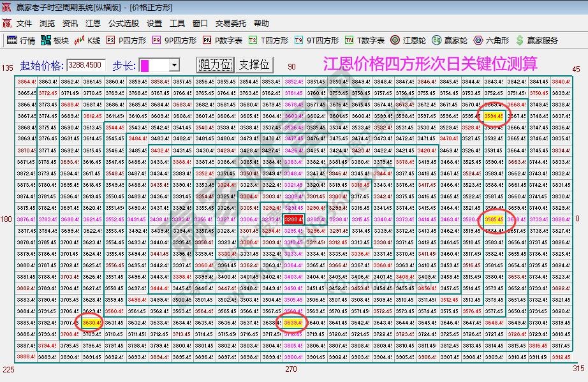This screenshot has height=382, width=588.
Task: Open the 公式选股 menu
Action: coord(123,23)
